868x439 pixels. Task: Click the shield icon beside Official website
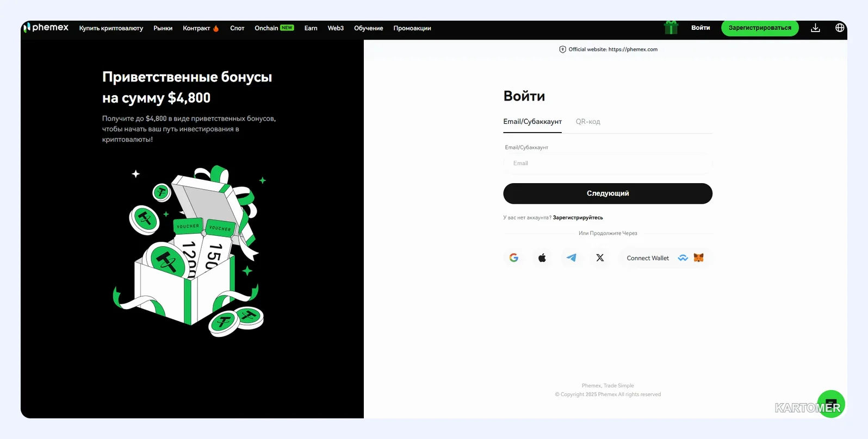[x=563, y=49]
